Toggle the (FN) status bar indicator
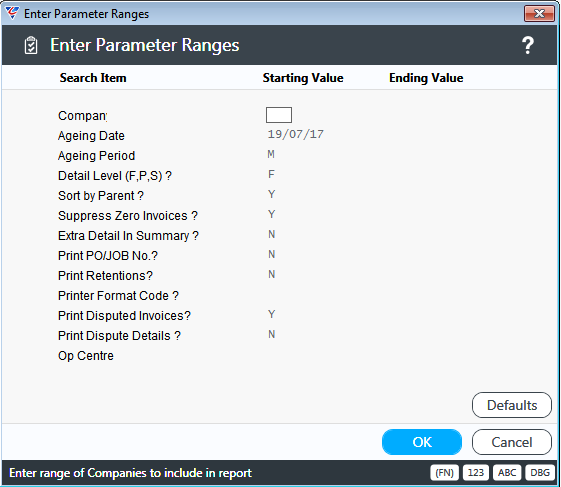 click(x=444, y=473)
